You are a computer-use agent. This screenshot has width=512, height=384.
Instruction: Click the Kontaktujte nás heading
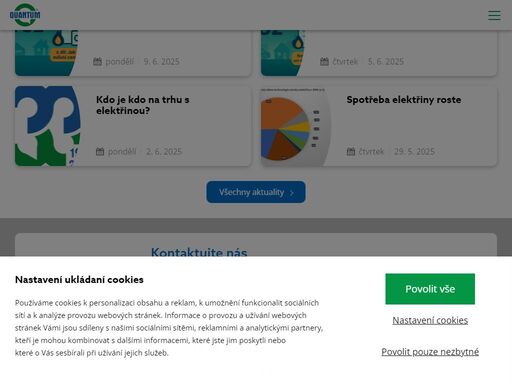coord(199,252)
